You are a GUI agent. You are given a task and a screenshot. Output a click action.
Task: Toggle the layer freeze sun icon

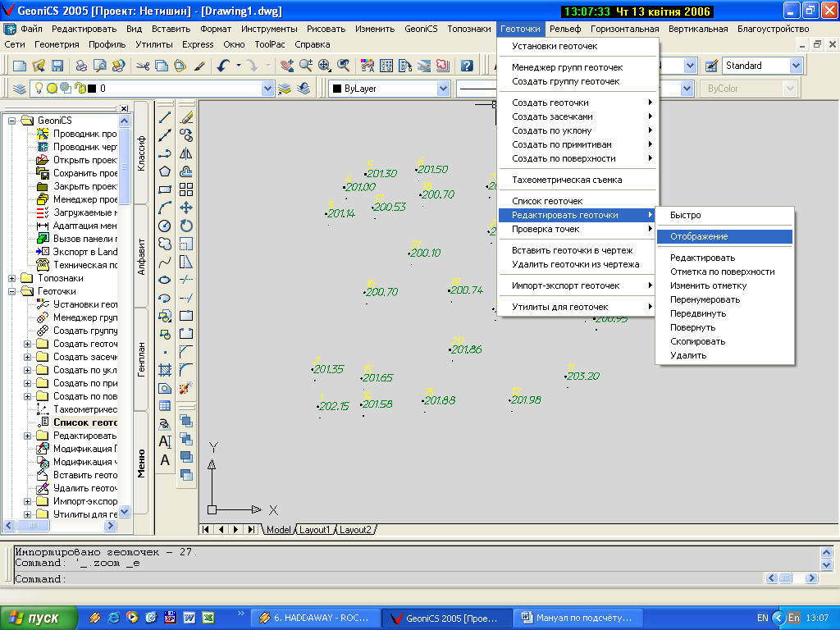pos(51,89)
